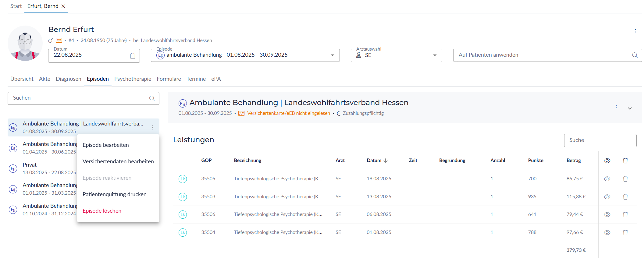Switch to the Psychotherapie tab
The height and width of the screenshot is (258, 644).
[133, 79]
